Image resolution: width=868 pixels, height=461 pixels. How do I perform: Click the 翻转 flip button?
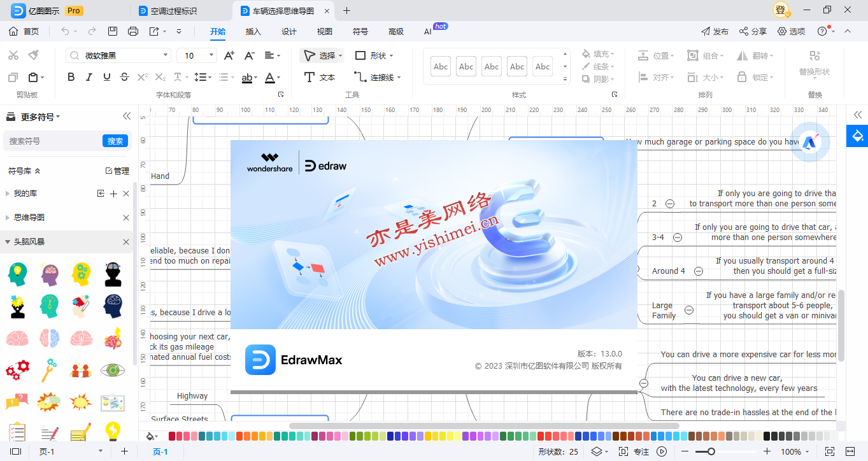tap(755, 55)
